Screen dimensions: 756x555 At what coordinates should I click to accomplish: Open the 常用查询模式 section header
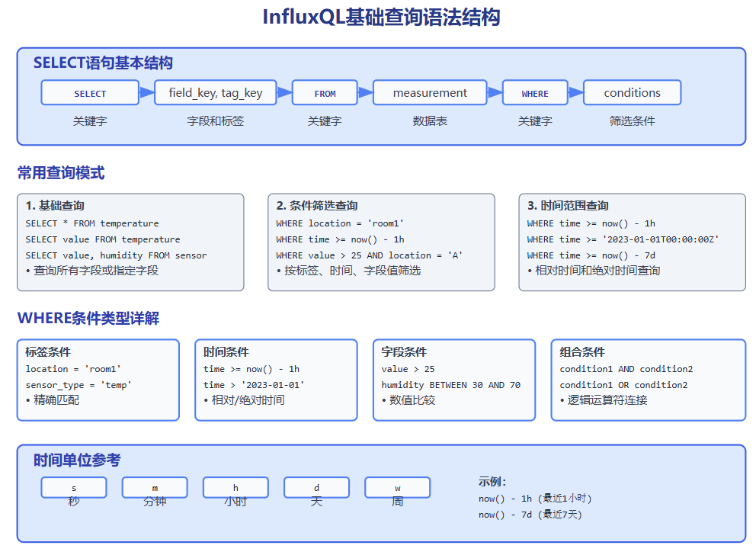tap(61, 172)
